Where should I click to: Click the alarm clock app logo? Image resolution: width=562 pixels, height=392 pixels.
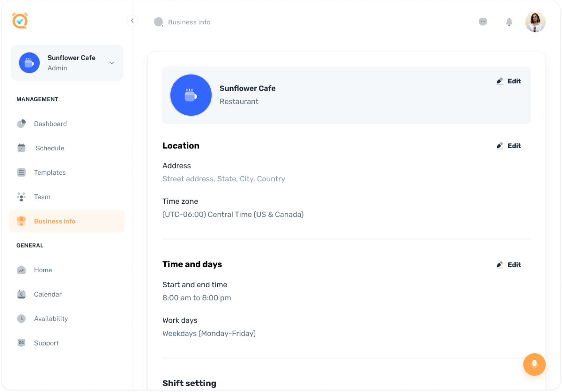pyautogui.click(x=20, y=21)
